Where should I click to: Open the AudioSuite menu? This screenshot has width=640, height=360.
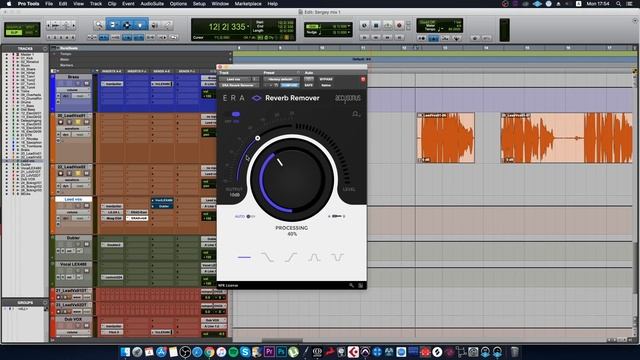152,4
